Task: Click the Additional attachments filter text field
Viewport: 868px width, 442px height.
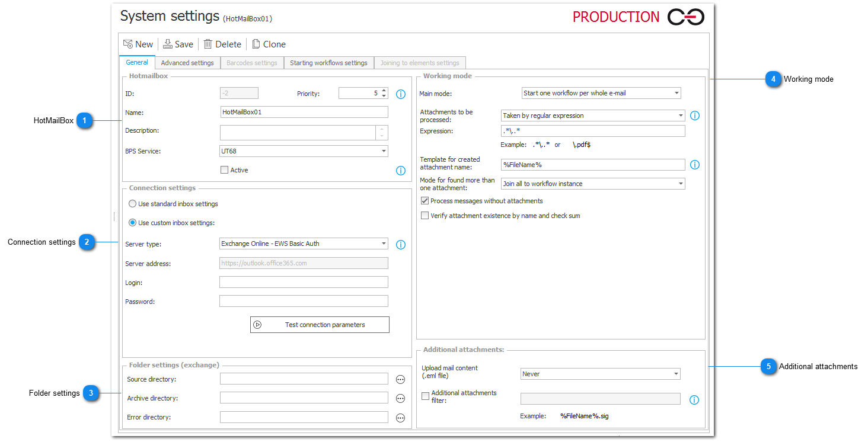Action: click(x=600, y=399)
